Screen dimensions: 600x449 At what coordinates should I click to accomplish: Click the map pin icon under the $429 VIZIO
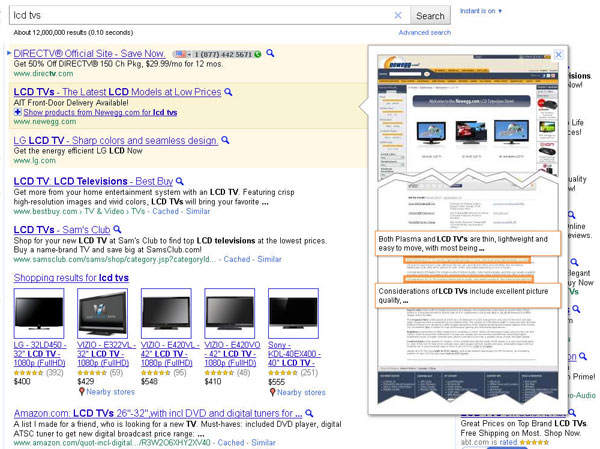pos(83,392)
